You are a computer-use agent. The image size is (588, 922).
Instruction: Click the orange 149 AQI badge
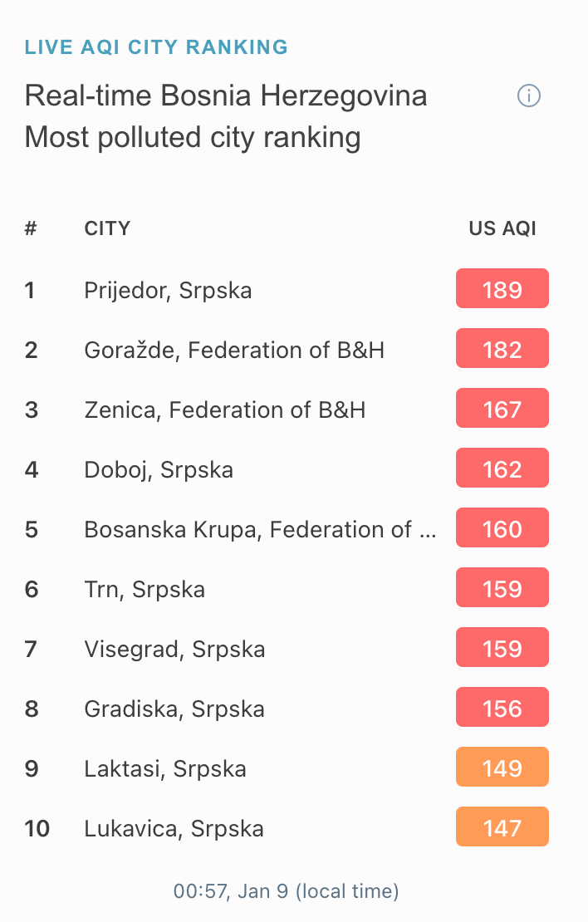pos(502,767)
